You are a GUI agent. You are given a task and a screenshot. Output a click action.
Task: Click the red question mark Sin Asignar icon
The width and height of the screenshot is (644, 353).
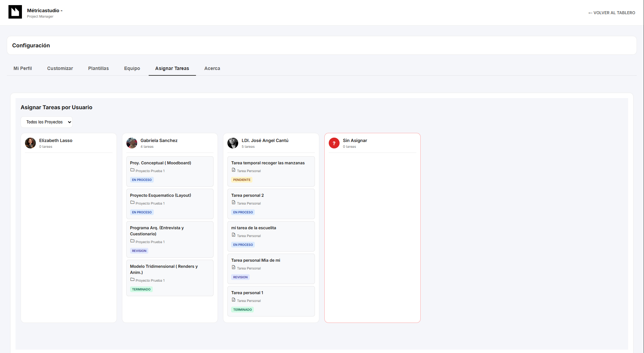tap(334, 143)
